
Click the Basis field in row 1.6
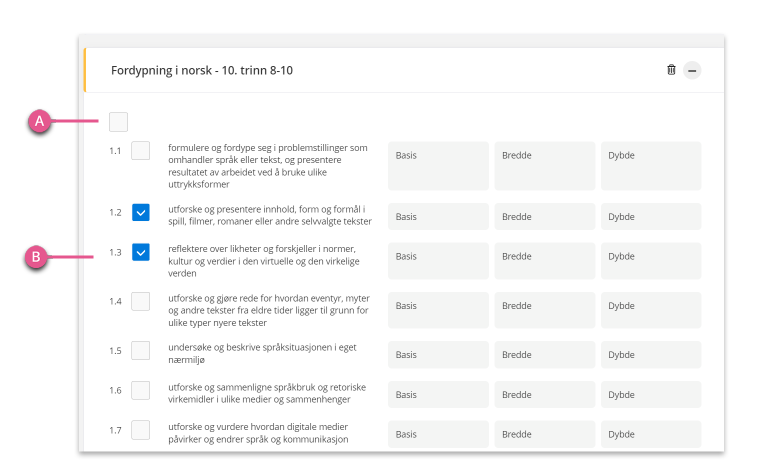(438, 394)
